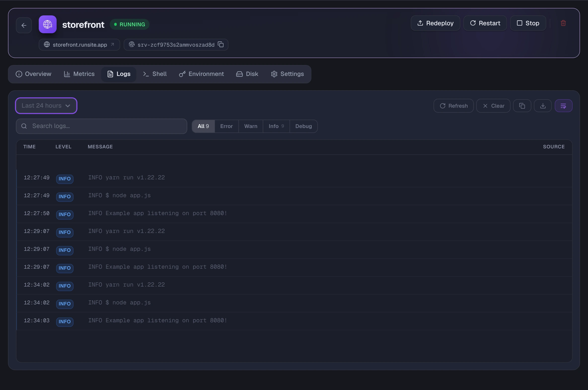588x390 pixels.
Task: Open storefront.runsite.app link
Action: [79, 44]
